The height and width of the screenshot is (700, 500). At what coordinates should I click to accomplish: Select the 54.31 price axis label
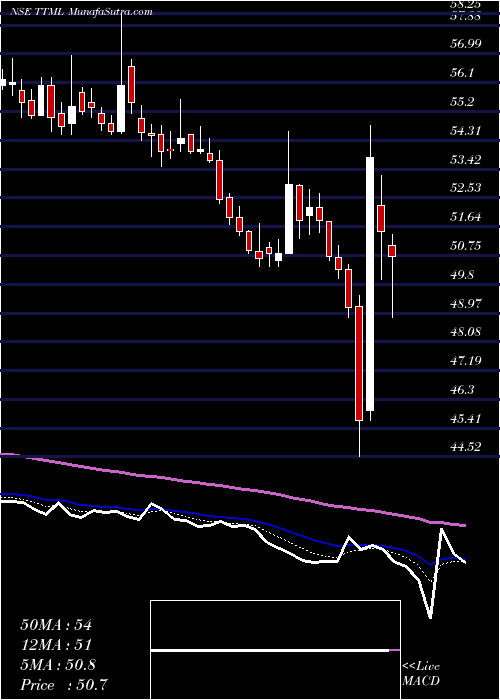pos(467,131)
